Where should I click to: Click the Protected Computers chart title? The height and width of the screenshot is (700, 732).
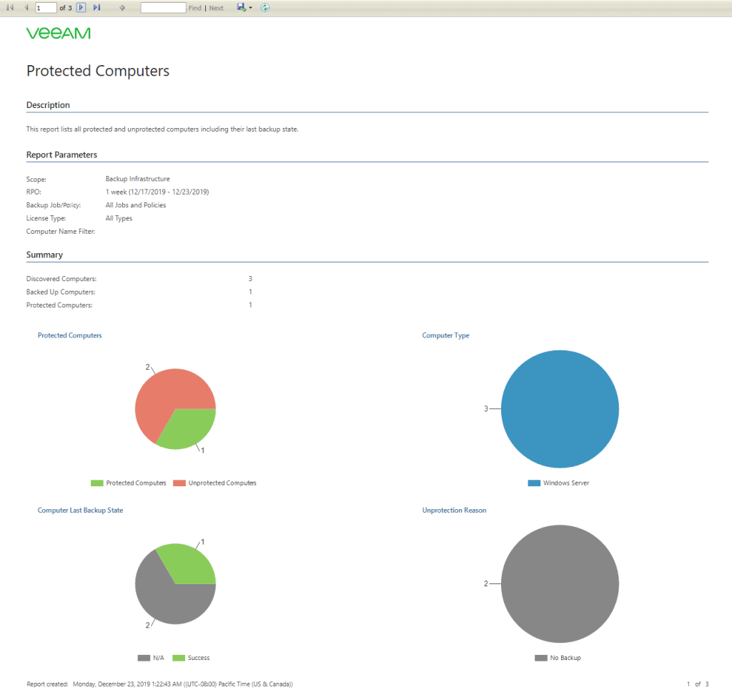pyautogui.click(x=69, y=335)
